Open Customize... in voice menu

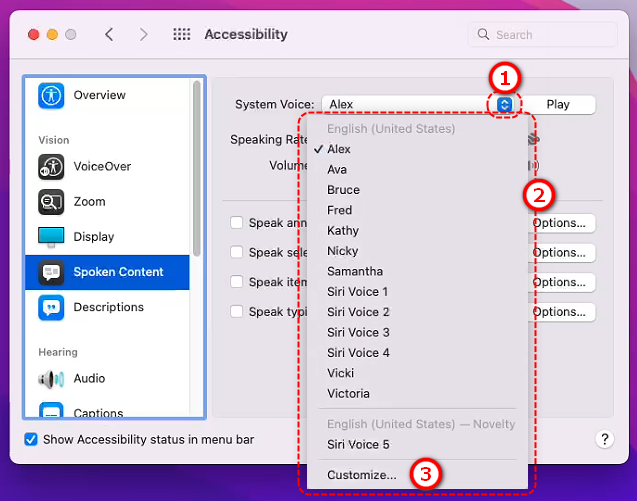pos(417,475)
